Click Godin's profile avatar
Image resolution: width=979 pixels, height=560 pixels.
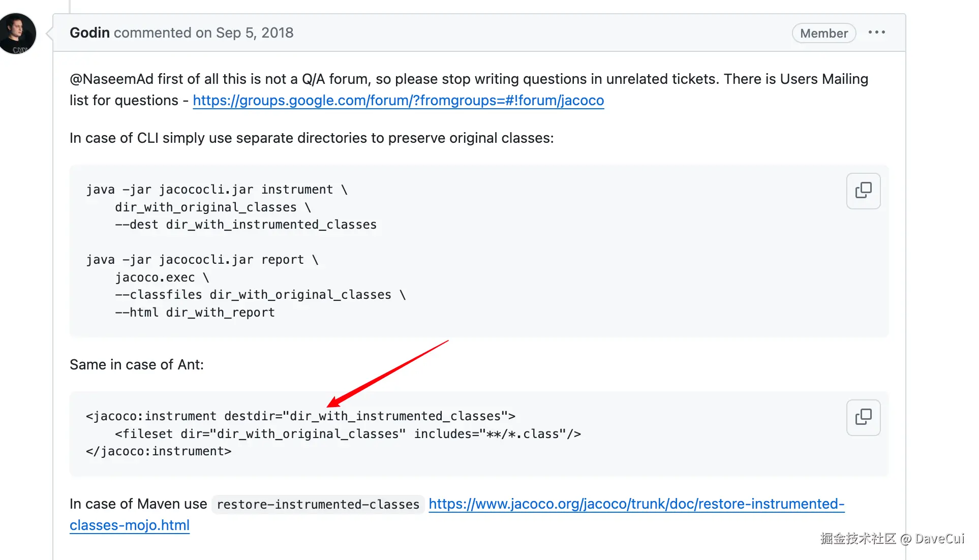coord(18,34)
